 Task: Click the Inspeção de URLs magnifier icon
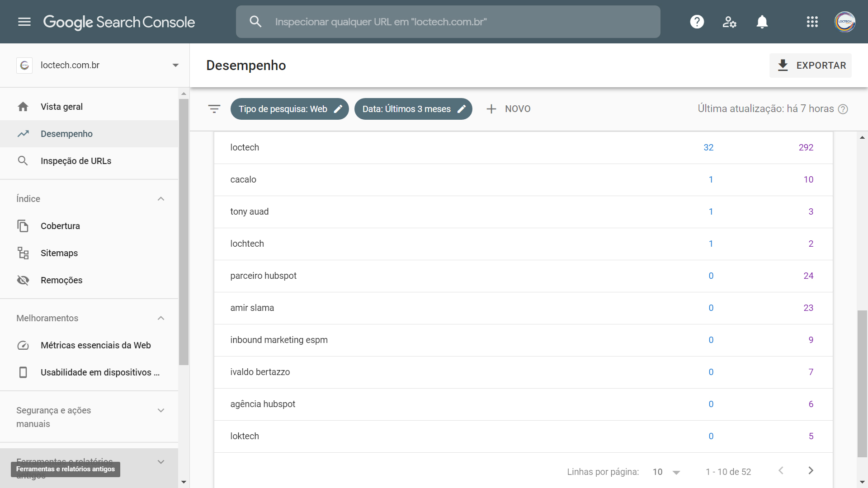[x=23, y=161]
